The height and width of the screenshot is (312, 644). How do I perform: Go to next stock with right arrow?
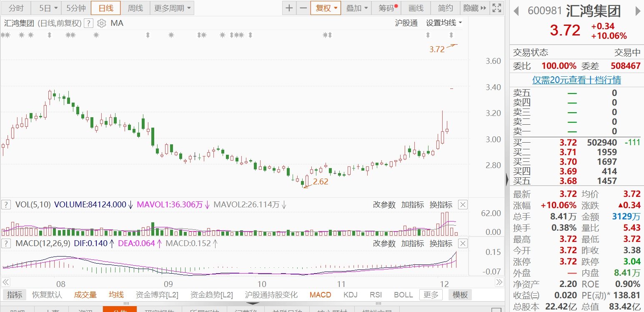tap(638, 11)
